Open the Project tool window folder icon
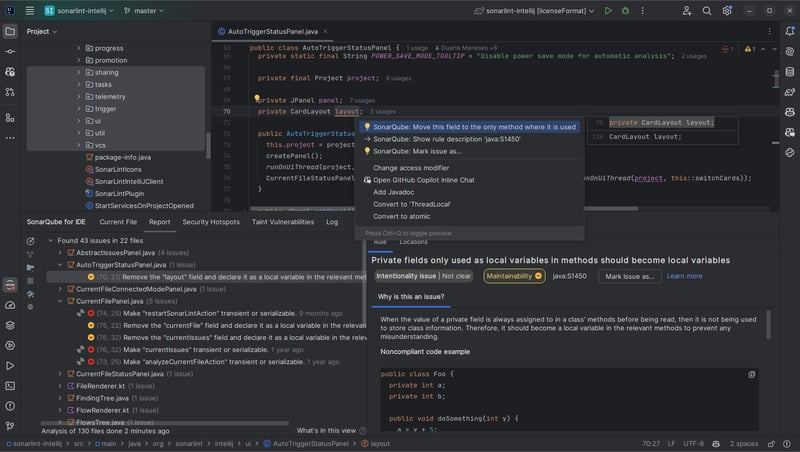This screenshot has height=452, width=800. [10, 31]
